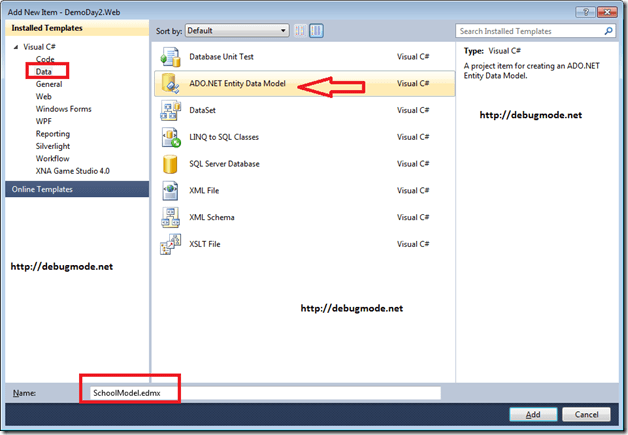Expand the Installed Templates section

click(x=45, y=31)
